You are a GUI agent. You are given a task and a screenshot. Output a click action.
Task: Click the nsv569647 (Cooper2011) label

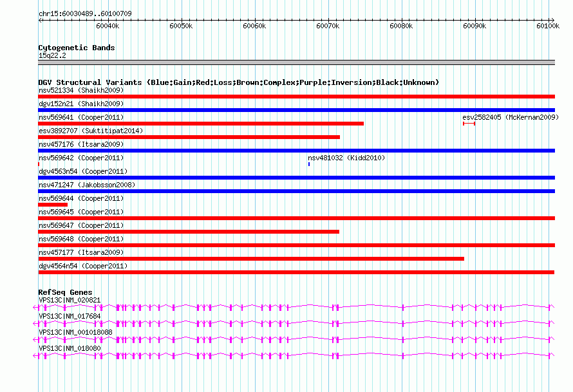tap(81, 225)
